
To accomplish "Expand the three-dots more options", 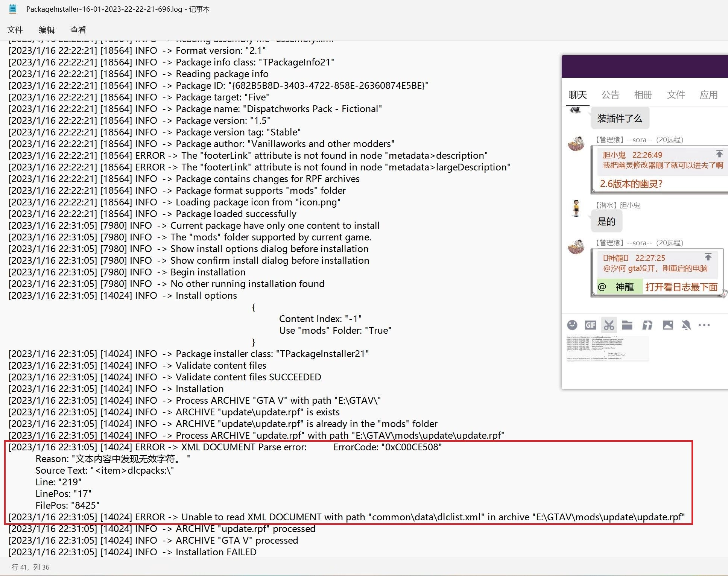I will 704,325.
